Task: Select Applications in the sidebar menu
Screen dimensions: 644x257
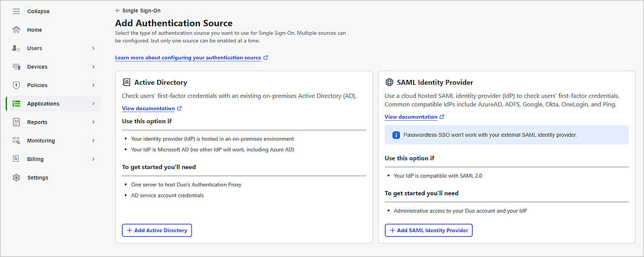Action: (x=43, y=104)
